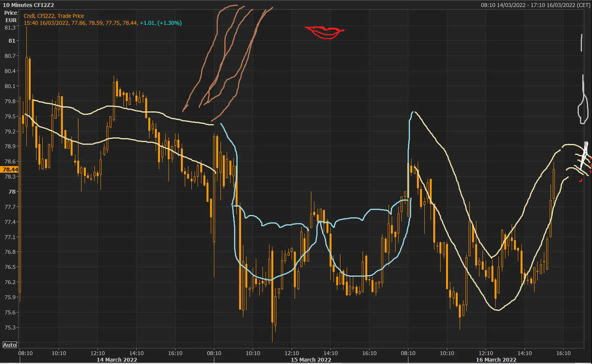Click the 77.7 price axis label
This screenshot has width=592, height=364.
(11, 207)
